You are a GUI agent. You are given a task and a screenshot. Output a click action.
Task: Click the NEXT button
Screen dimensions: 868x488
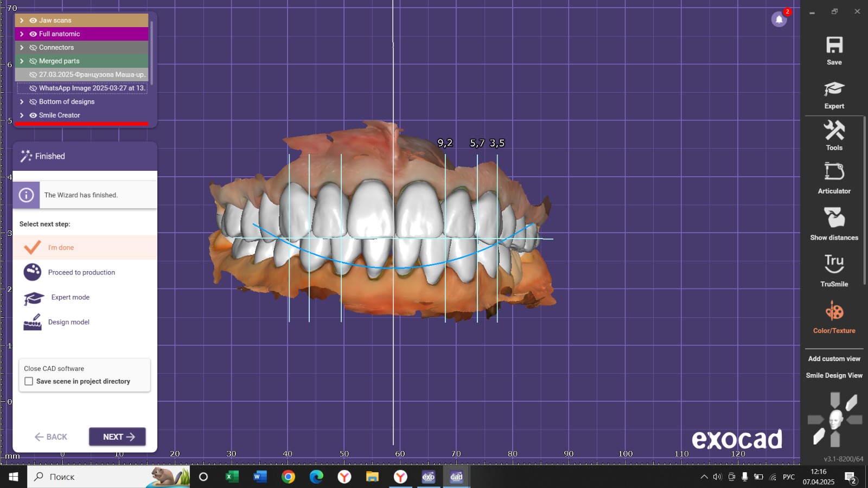[x=117, y=436]
